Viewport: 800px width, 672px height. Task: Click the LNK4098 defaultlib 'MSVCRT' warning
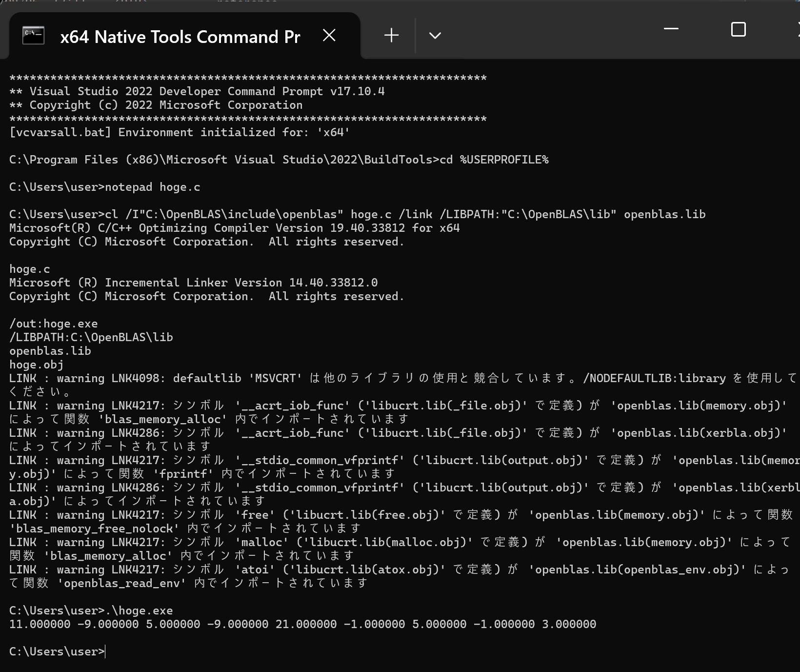coord(403,385)
